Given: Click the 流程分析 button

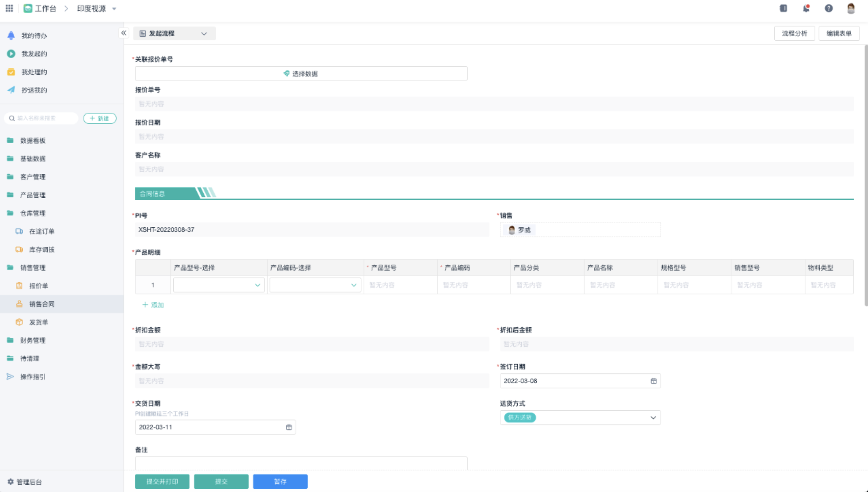Looking at the screenshot, I should coord(794,33).
